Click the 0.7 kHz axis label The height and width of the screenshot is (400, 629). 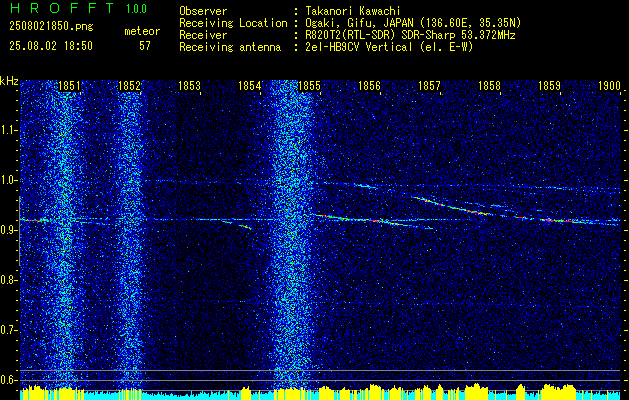point(8,330)
